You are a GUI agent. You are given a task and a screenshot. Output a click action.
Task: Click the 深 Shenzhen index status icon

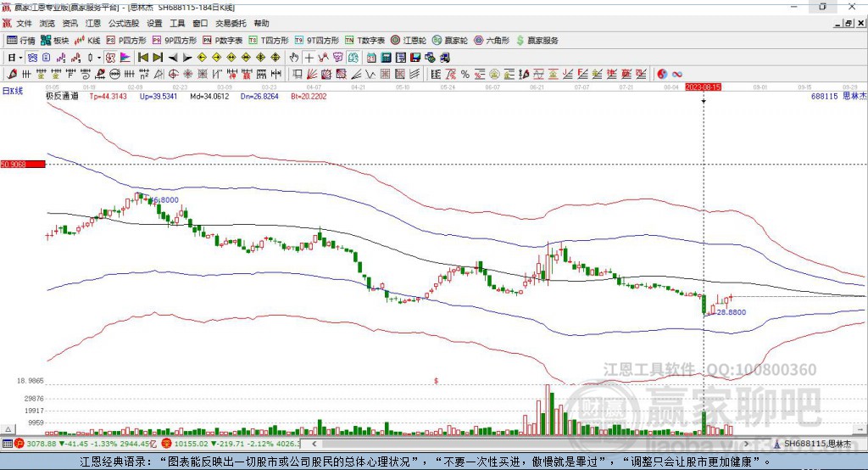tap(167, 444)
